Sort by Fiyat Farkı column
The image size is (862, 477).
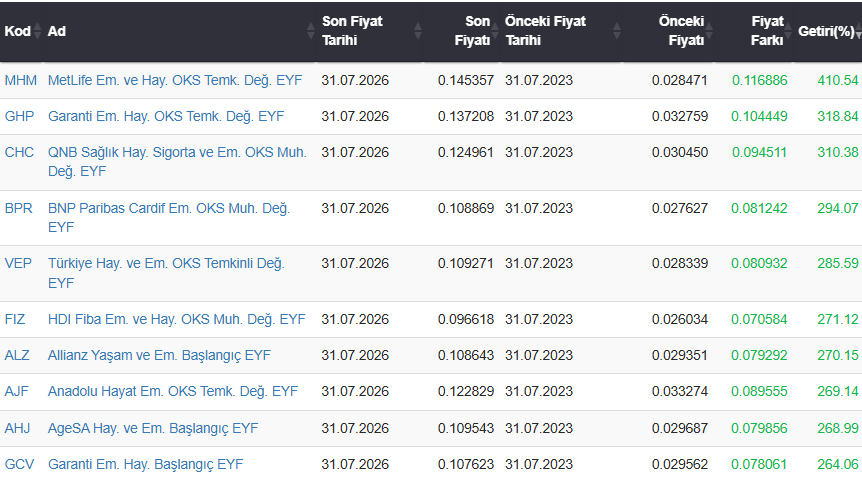pyautogui.click(x=766, y=31)
